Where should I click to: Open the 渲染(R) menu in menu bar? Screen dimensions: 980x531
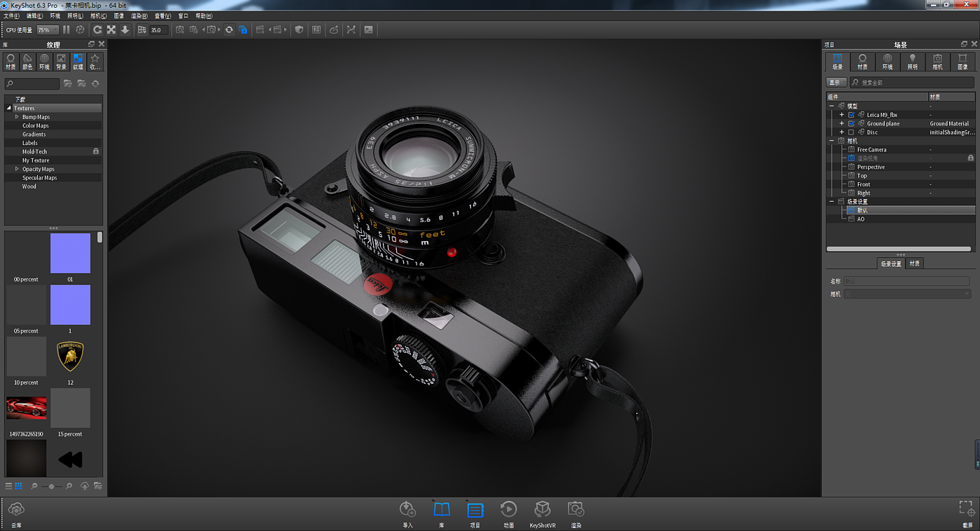[139, 15]
